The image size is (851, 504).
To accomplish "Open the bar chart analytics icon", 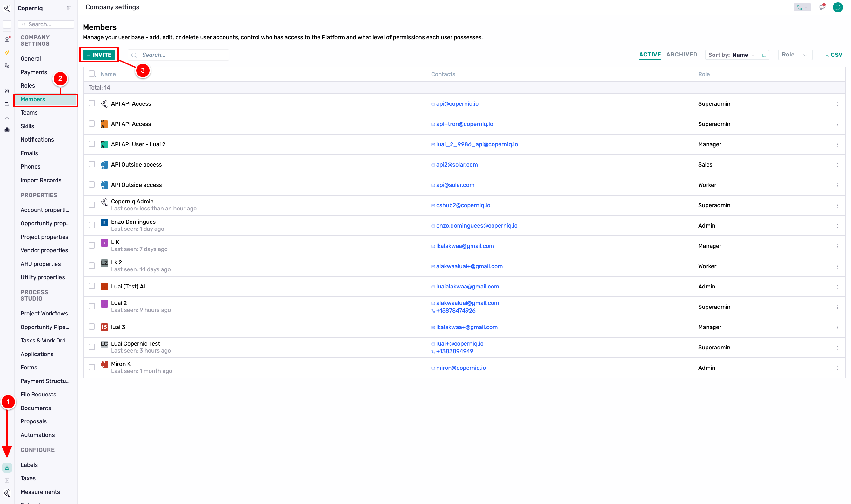I will (x=7, y=130).
